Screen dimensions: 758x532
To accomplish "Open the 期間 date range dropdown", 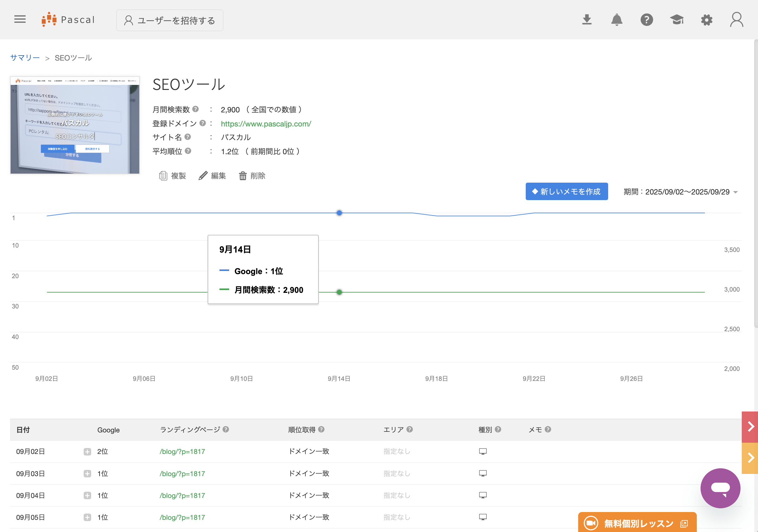I will pyautogui.click(x=680, y=192).
